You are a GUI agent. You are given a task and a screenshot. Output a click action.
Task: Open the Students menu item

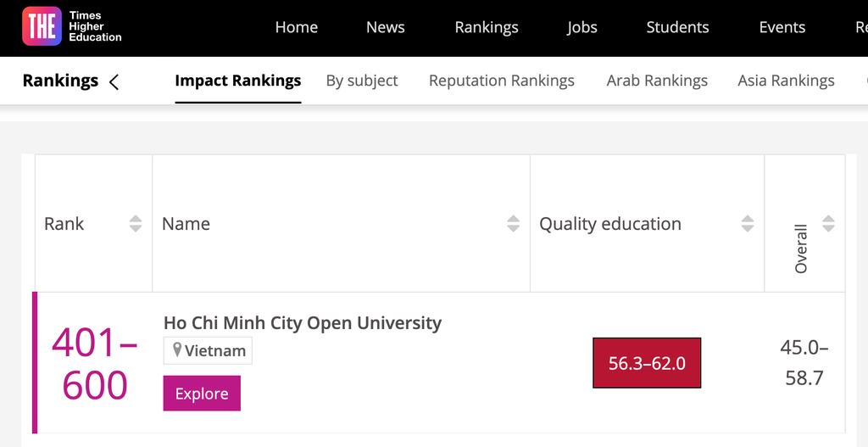(x=677, y=27)
